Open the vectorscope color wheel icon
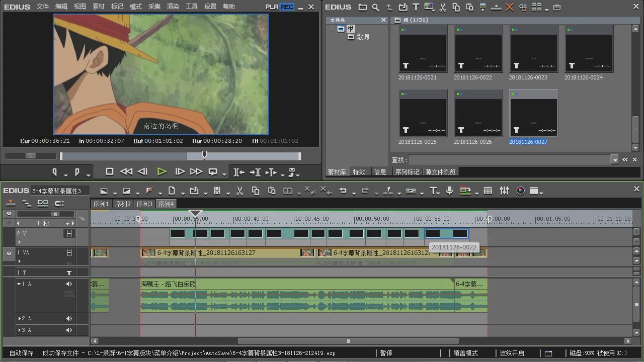Screen dimensions: 644x362 tap(520, 191)
